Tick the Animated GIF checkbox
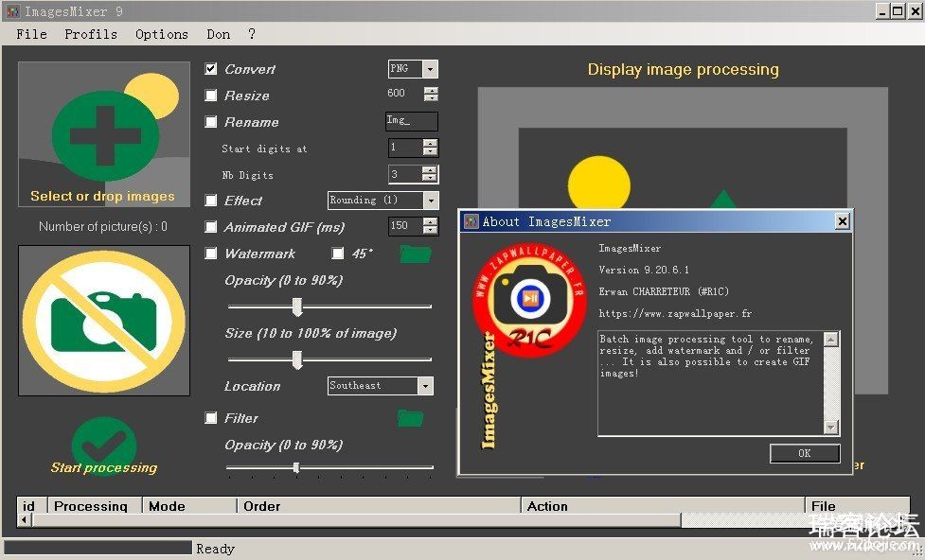 click(211, 227)
